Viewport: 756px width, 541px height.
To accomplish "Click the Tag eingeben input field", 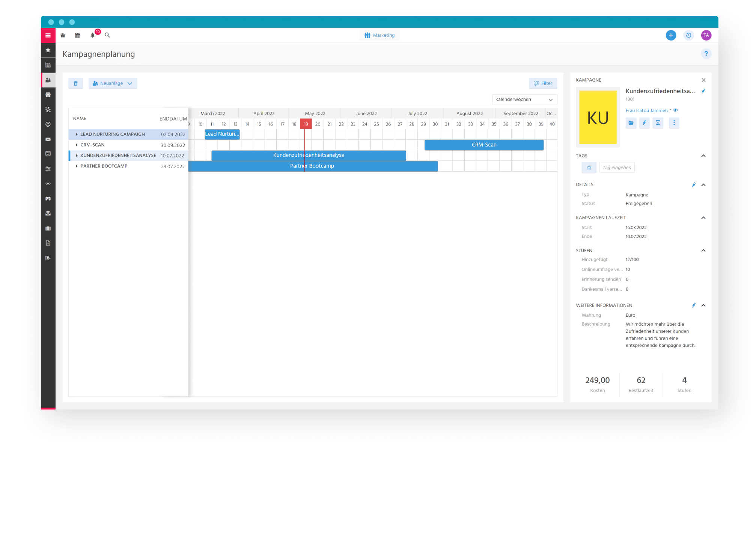I will pos(617,168).
